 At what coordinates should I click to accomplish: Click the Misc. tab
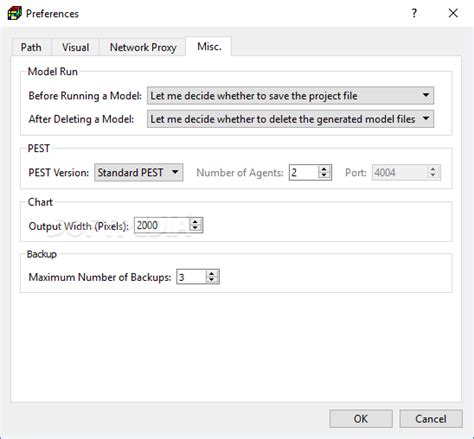209,46
